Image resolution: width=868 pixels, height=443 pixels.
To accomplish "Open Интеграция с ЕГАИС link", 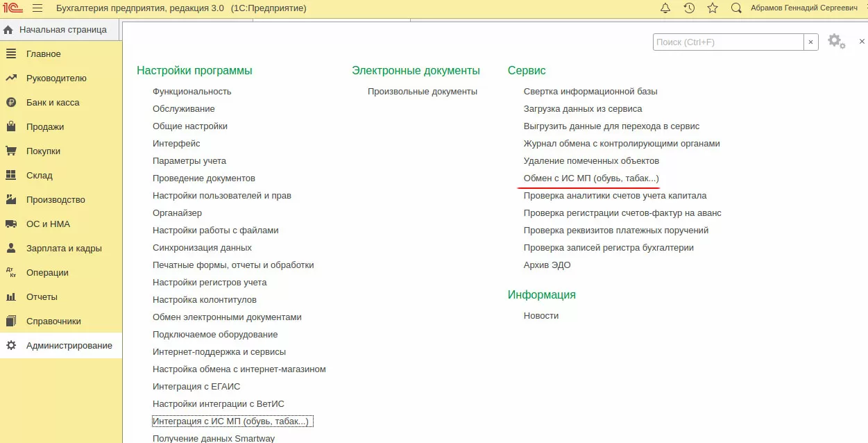I will (196, 387).
